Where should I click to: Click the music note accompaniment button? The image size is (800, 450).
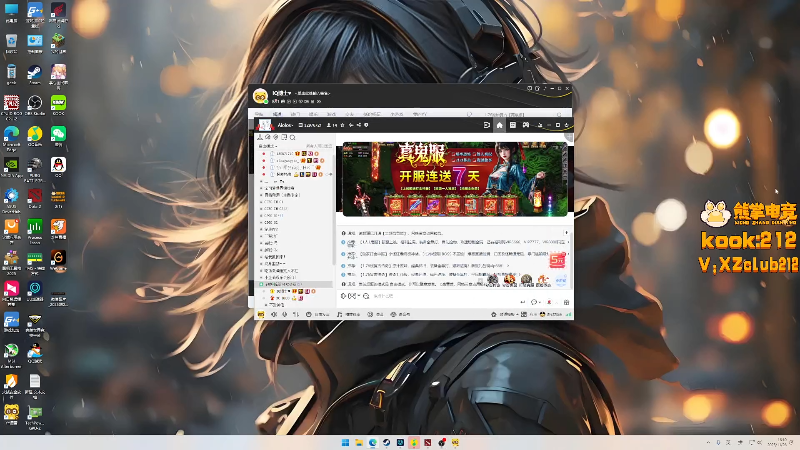click(348, 314)
